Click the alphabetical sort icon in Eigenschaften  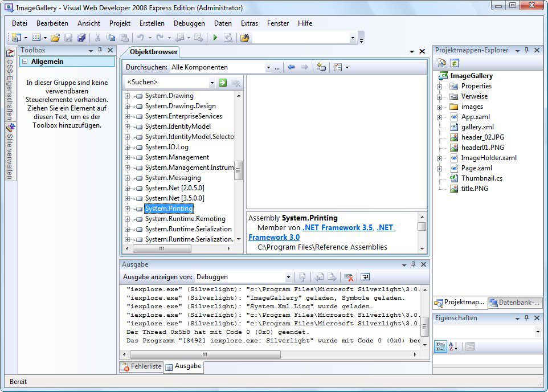coord(453,346)
